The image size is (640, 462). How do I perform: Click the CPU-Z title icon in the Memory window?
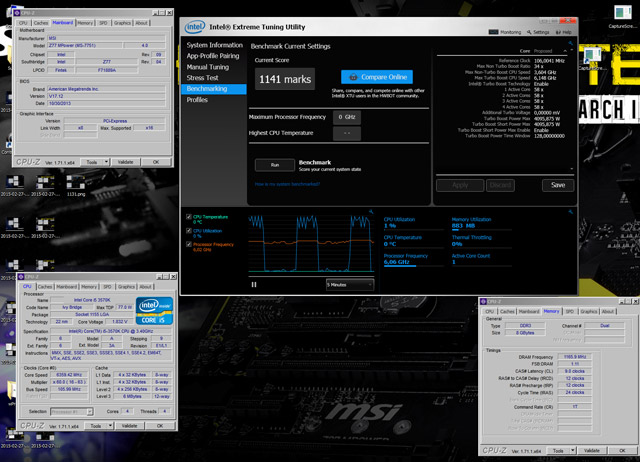[483, 301]
